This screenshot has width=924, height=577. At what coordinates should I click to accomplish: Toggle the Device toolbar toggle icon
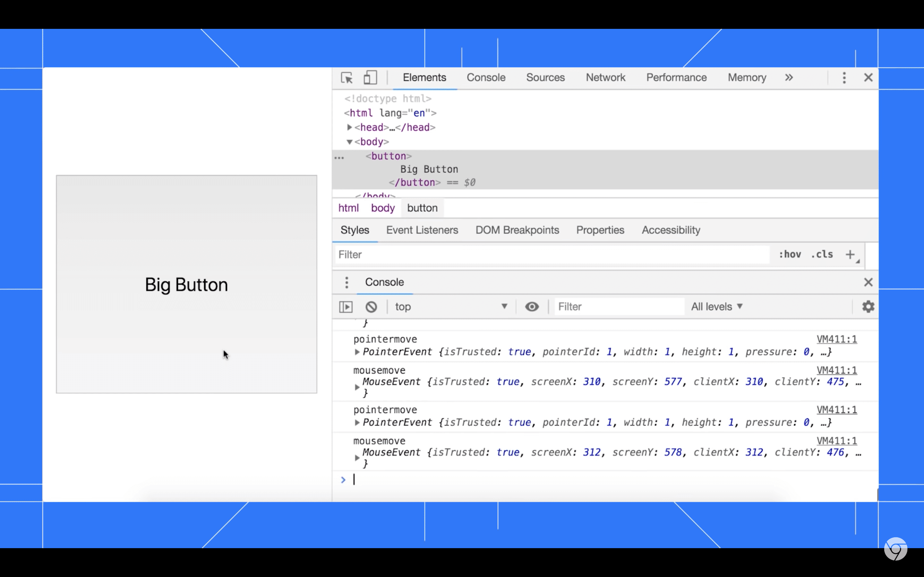pyautogui.click(x=370, y=78)
